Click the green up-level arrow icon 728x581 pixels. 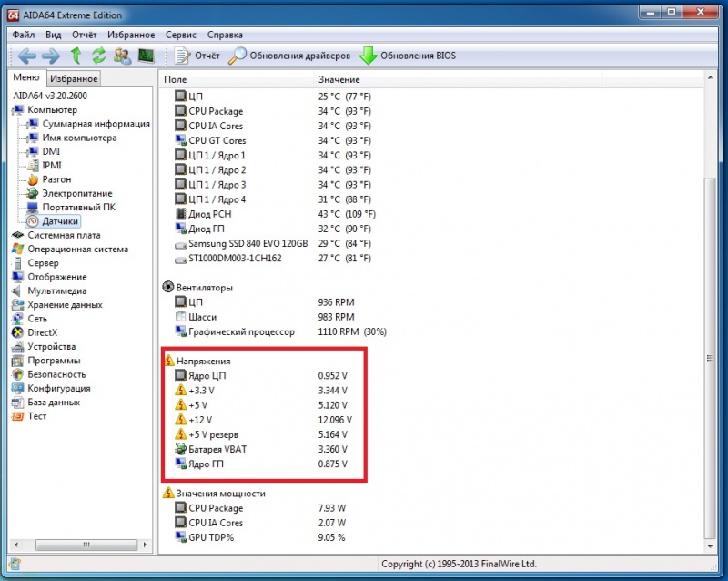[x=76, y=56]
